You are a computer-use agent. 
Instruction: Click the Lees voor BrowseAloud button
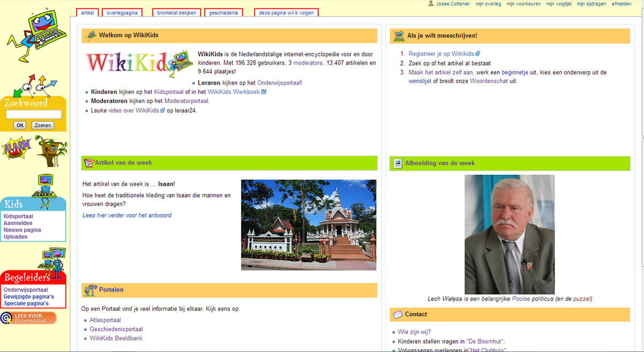click(x=28, y=318)
